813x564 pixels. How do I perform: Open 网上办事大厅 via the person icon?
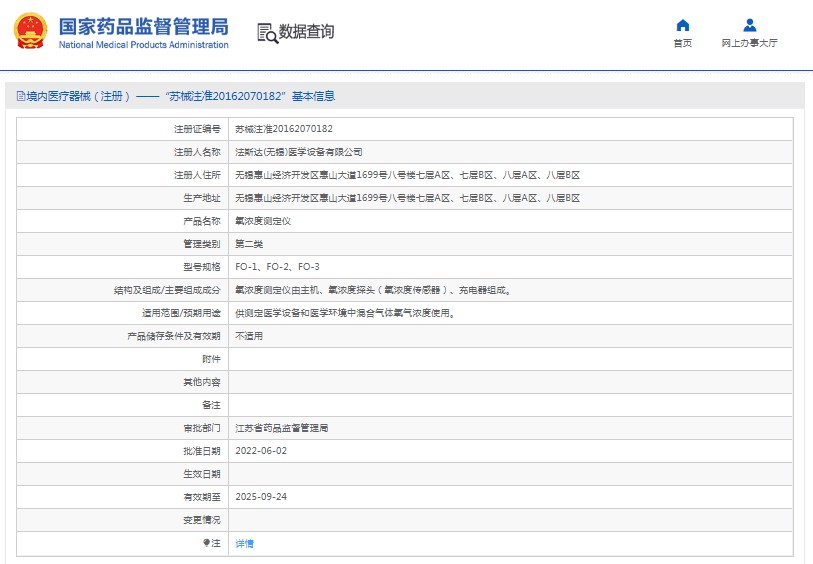pyautogui.click(x=749, y=25)
